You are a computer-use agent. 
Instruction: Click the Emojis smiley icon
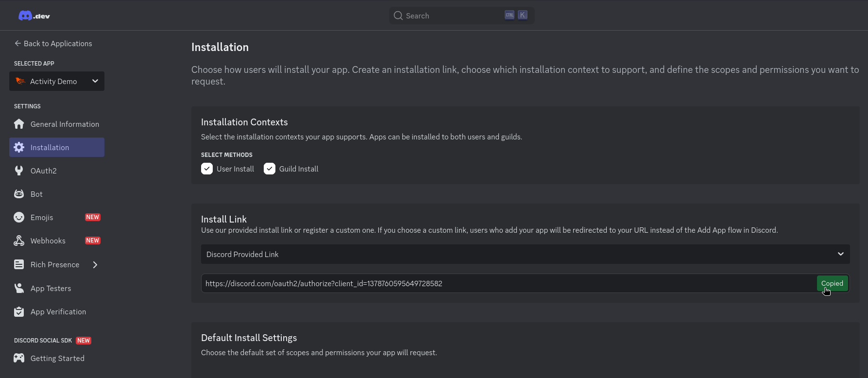pyautogui.click(x=19, y=217)
